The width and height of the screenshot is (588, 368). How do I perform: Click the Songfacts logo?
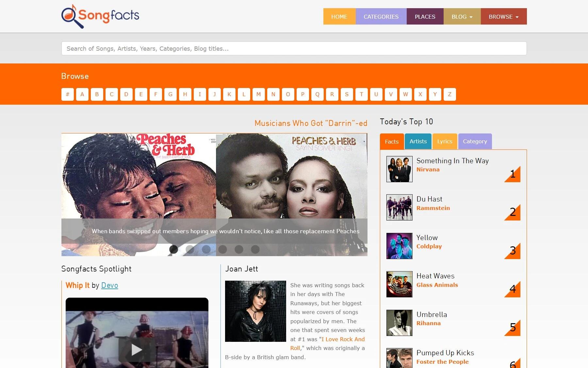[100, 16]
